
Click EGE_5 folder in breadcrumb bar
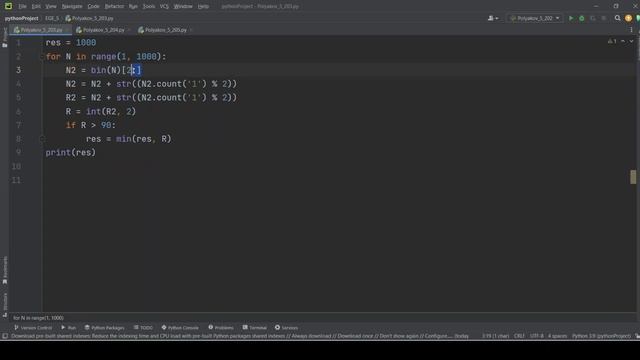tap(52, 18)
